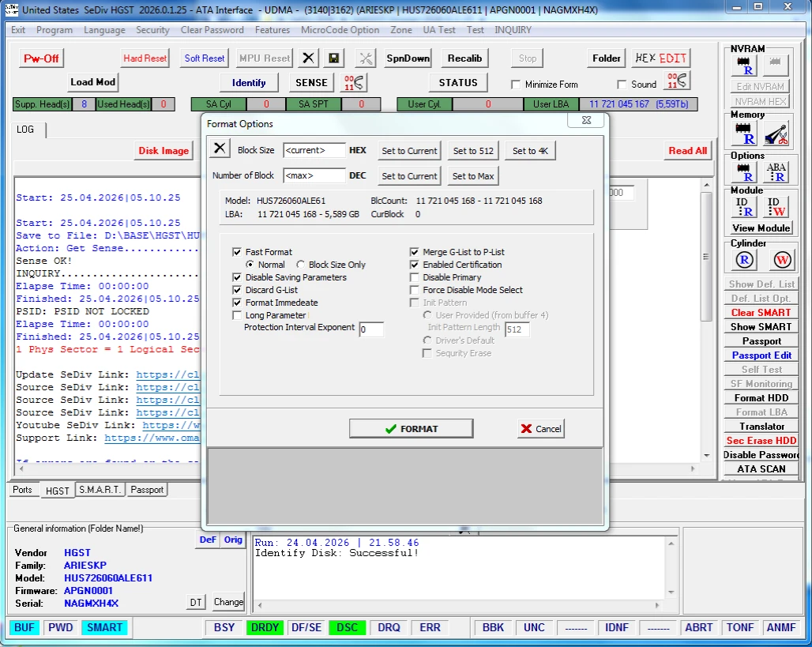
Task: Open the MicroCode Option menu
Action: (x=340, y=30)
